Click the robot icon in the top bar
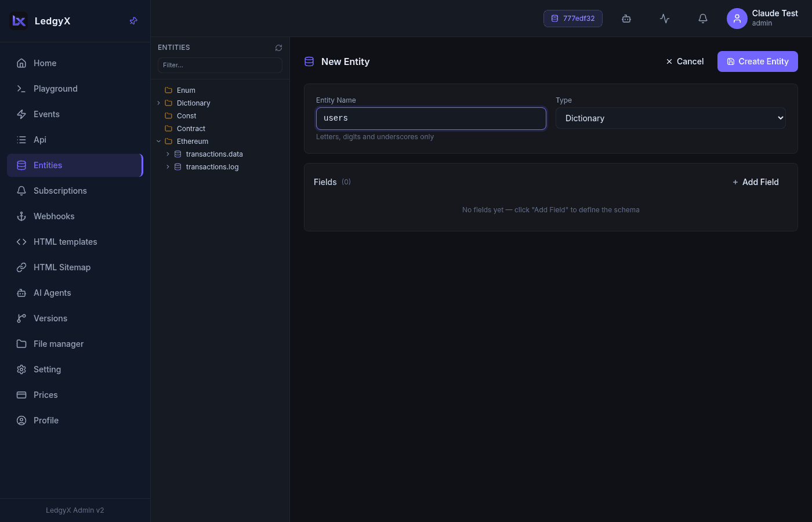The image size is (812, 522). (626, 19)
